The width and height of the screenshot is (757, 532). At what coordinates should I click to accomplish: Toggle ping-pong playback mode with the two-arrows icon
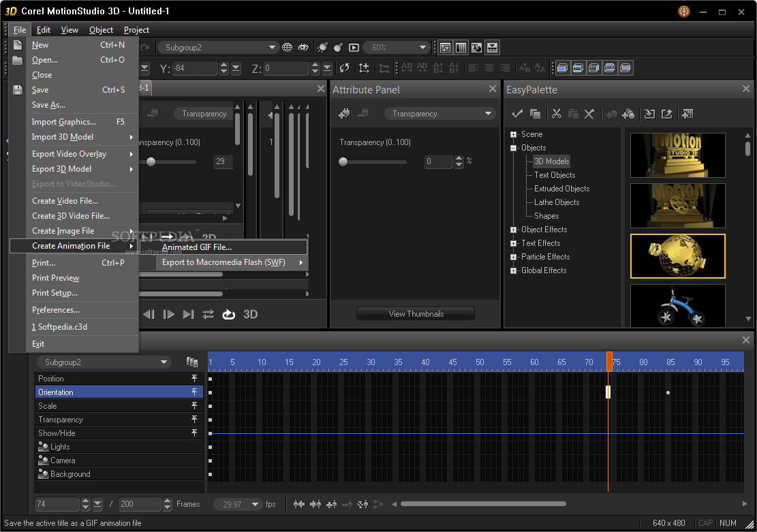coord(208,314)
